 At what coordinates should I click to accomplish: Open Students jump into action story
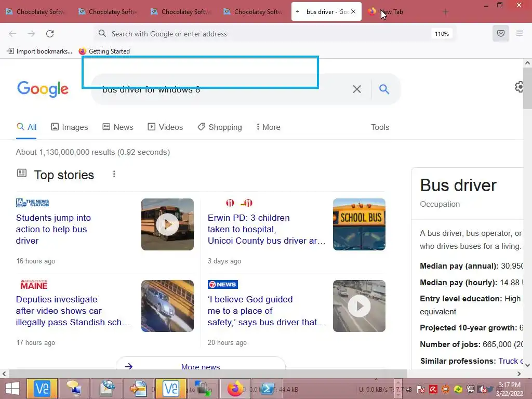click(x=54, y=229)
